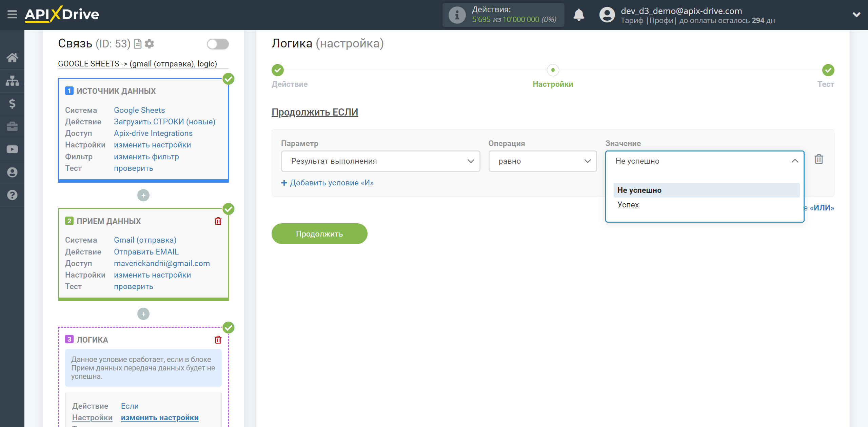868x427 pixels.
Task: Open the Apix-drive Integrations access link
Action: [x=153, y=134]
